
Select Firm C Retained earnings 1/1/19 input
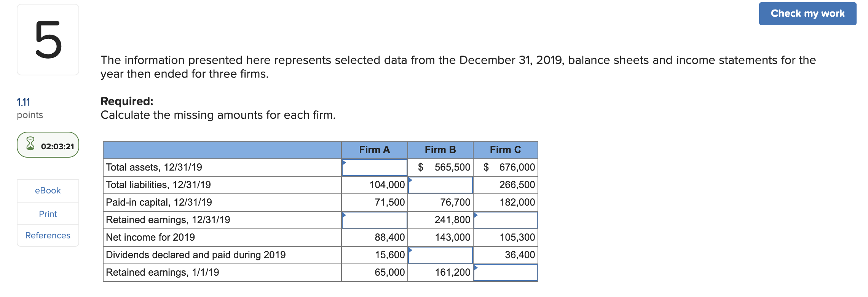point(505,273)
